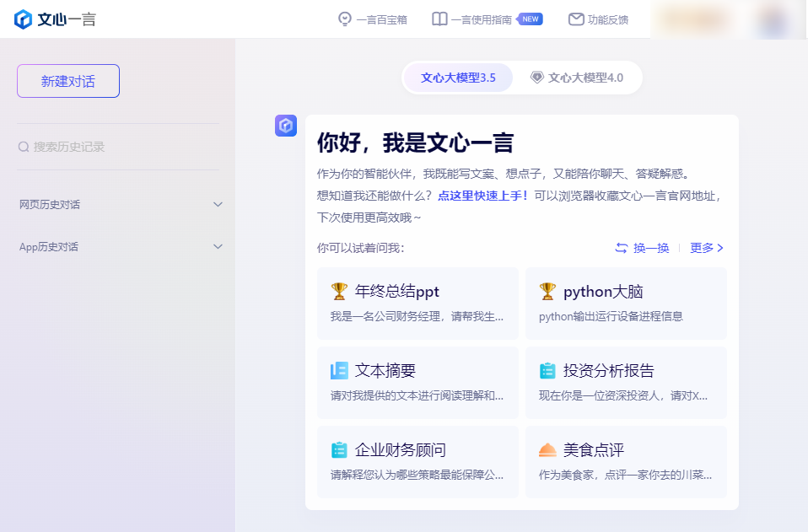
Task: Switch to 文心大模型3.5 tab
Action: point(458,78)
